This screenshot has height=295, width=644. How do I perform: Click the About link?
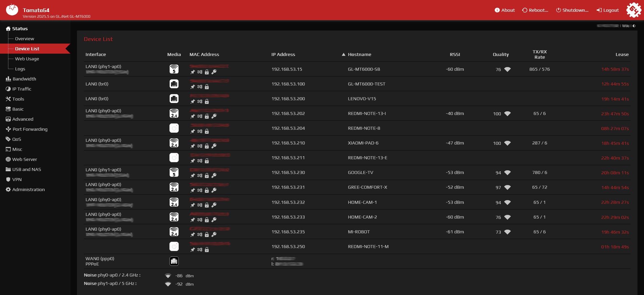(x=505, y=10)
